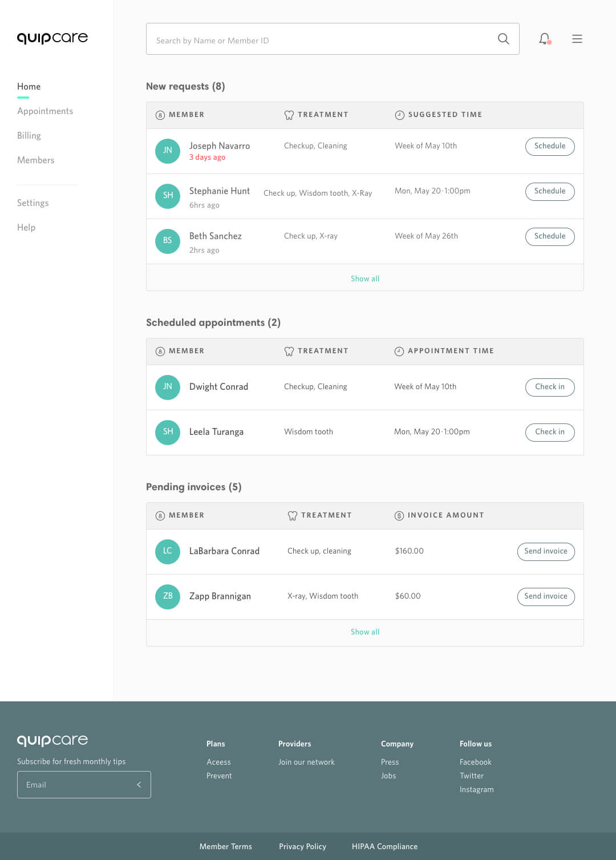Click clock icon beside Appointment Time
616x860 pixels.
(x=399, y=352)
